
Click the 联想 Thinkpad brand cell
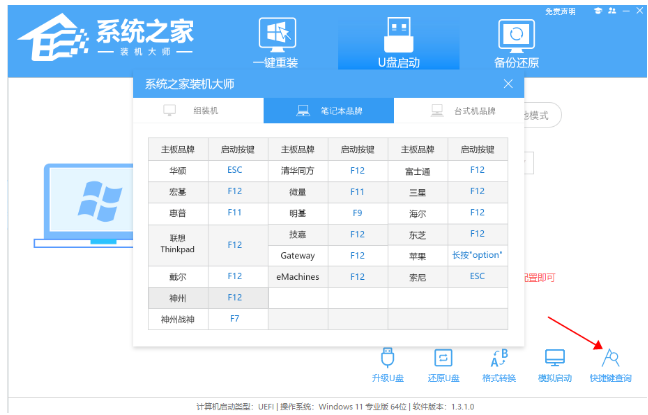coord(178,244)
